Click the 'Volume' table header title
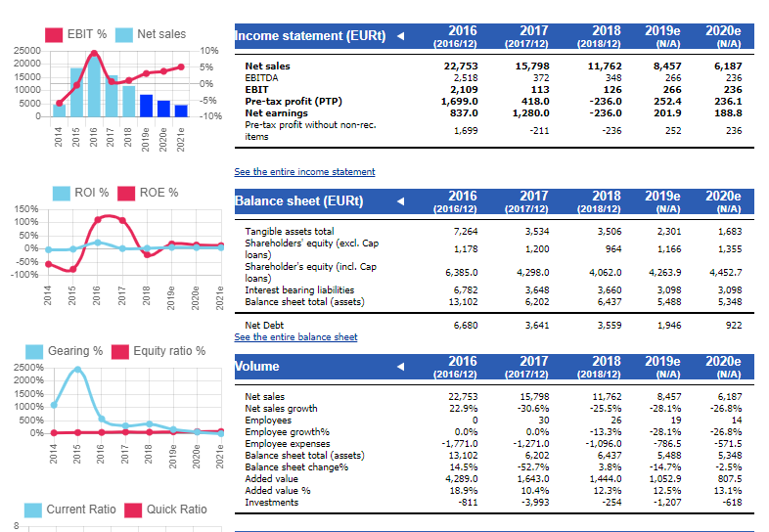769x532 pixels. pos(256,367)
